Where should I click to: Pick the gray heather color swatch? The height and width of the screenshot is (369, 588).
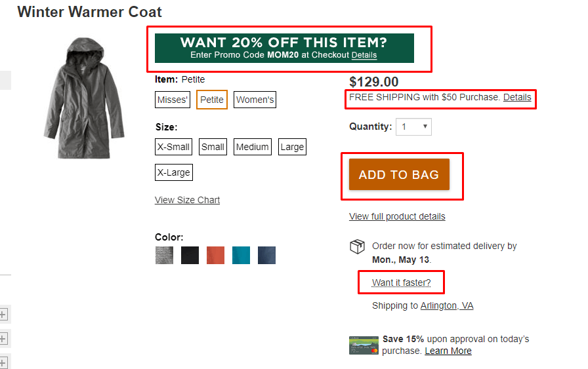tap(164, 255)
